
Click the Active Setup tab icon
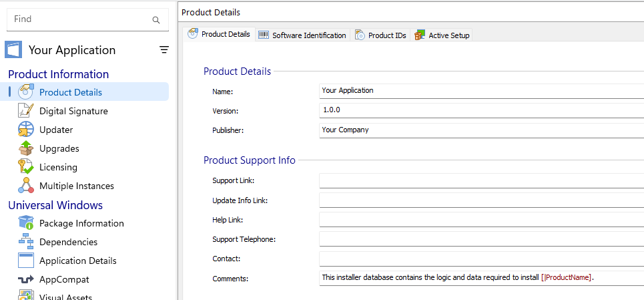tap(420, 35)
